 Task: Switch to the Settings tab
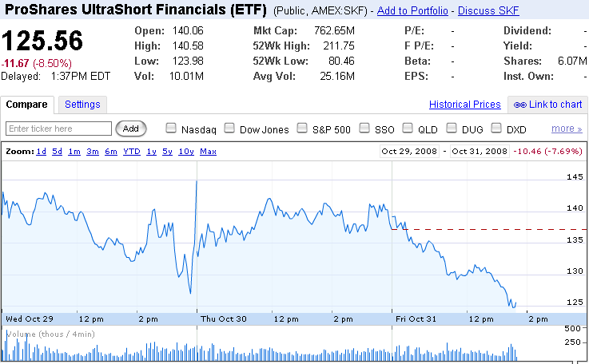(x=82, y=105)
